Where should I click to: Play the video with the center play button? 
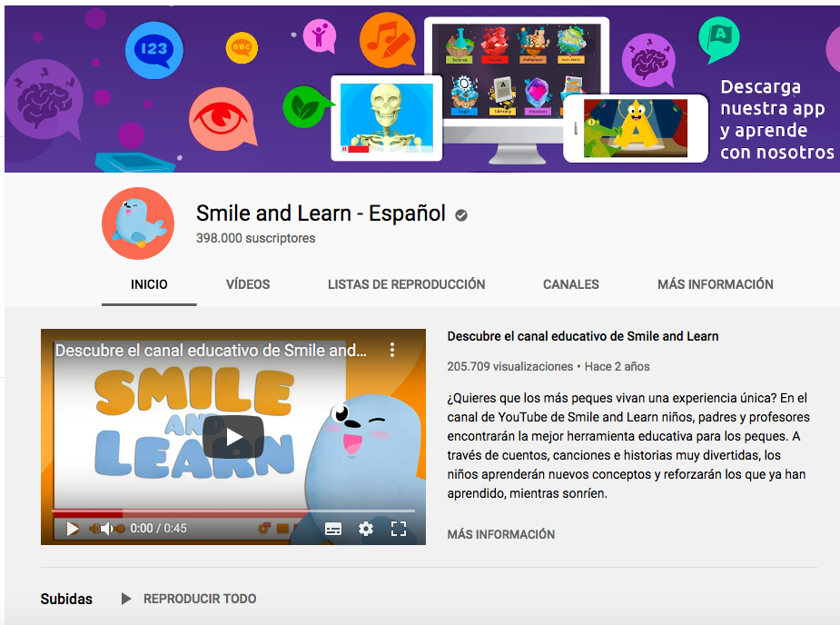(233, 437)
